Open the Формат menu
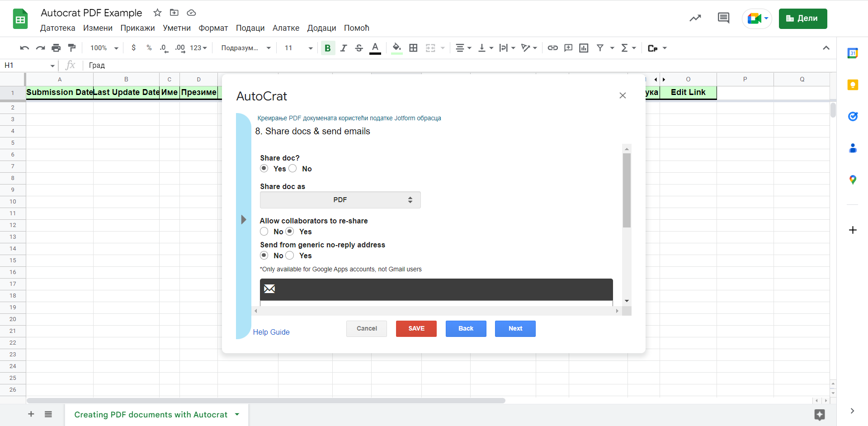The height and width of the screenshot is (426, 868). 213,28
